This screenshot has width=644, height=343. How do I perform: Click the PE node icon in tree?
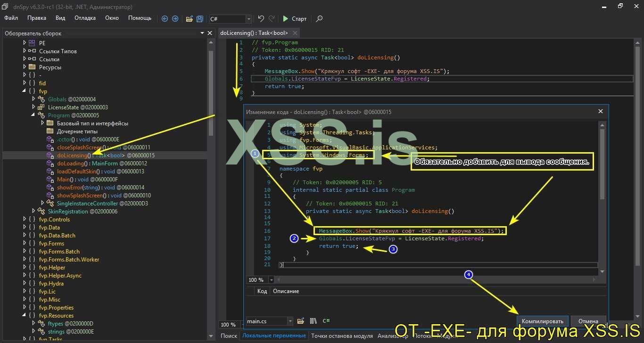tap(32, 43)
